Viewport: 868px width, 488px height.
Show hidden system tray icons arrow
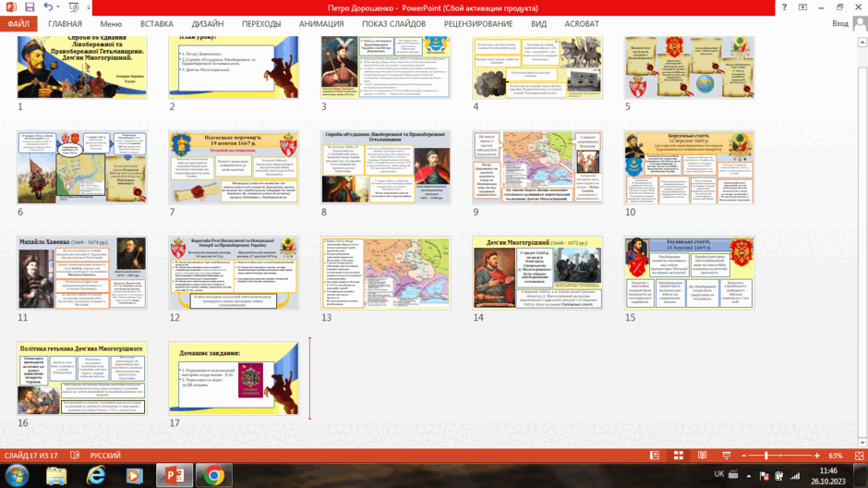tap(749, 476)
